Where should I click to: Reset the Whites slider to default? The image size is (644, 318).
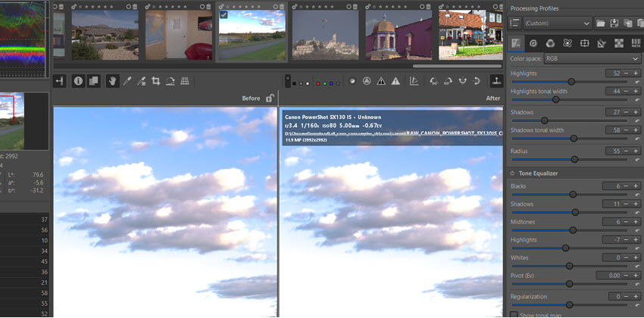(637, 266)
